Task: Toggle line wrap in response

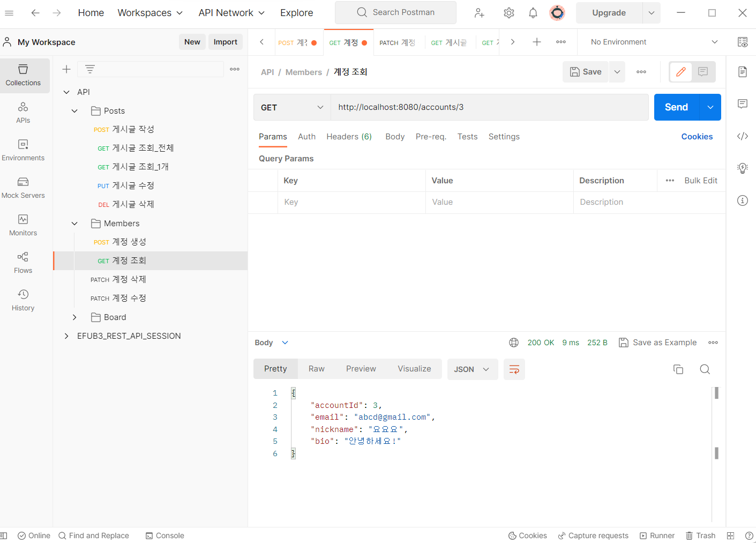Action: (514, 369)
